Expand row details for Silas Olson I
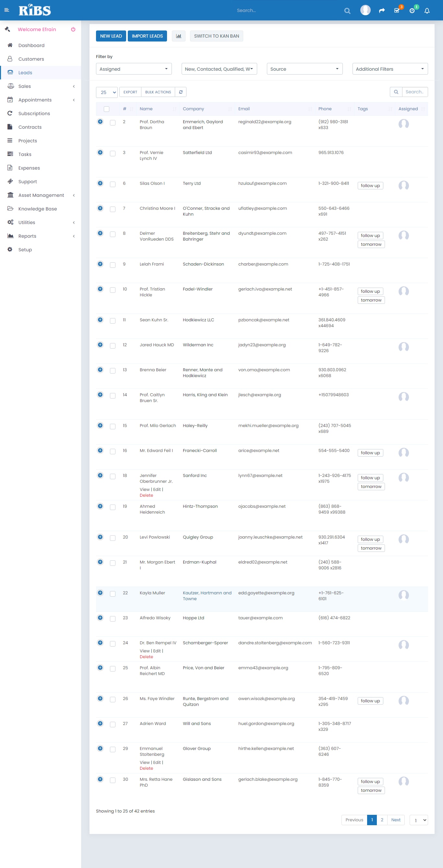Viewport: 443px width, 868px height. pyautogui.click(x=100, y=183)
